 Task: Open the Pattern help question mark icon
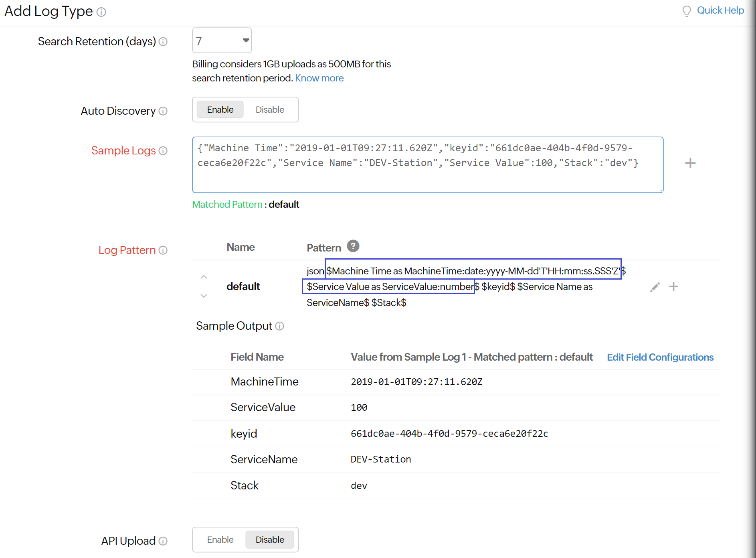point(353,246)
